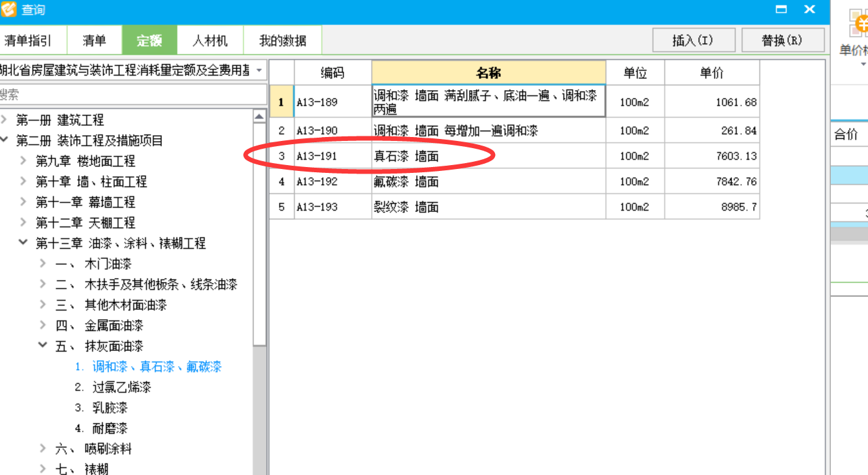Click the 替换(R) button
Viewport: 868px width, 475px height.
783,40
